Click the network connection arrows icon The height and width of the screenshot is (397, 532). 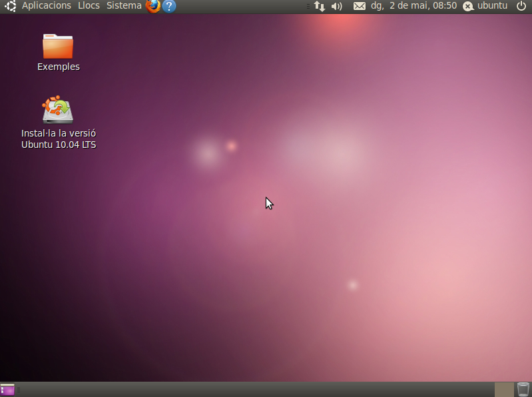pos(320,6)
